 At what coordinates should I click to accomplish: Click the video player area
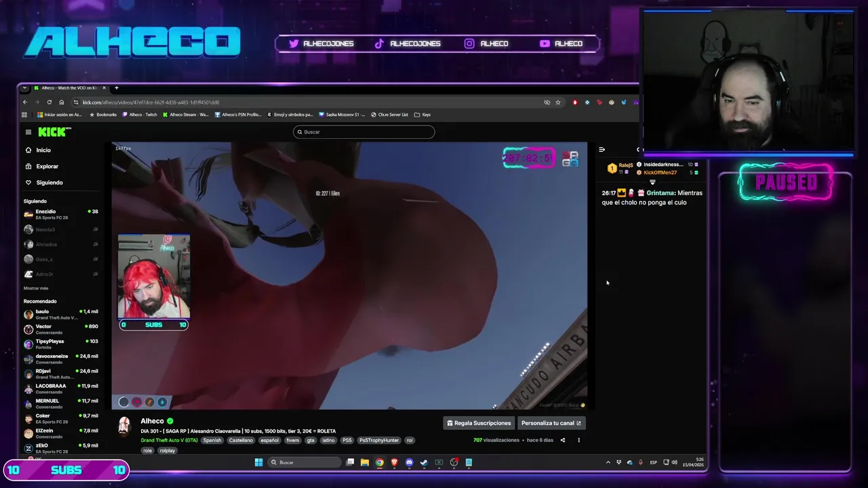coord(350,275)
